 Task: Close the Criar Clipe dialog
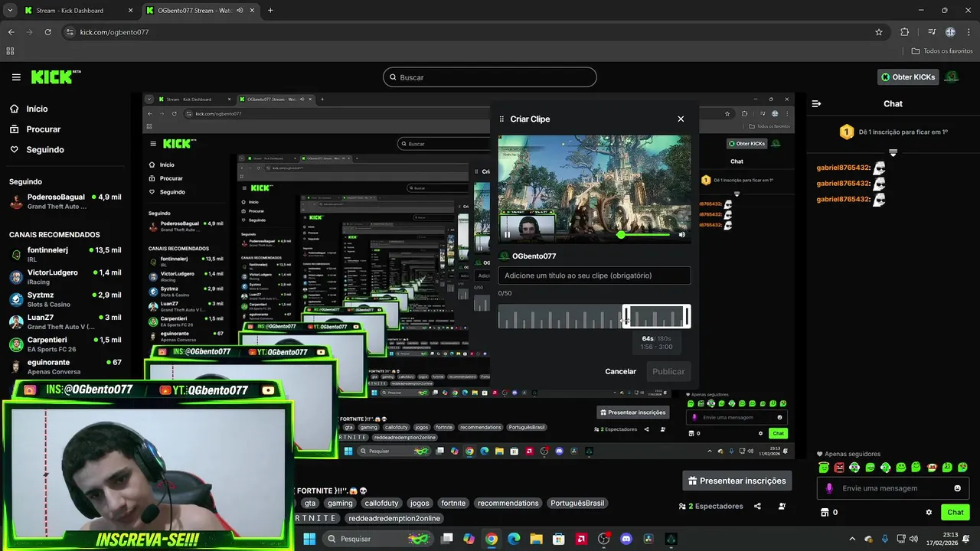681,119
